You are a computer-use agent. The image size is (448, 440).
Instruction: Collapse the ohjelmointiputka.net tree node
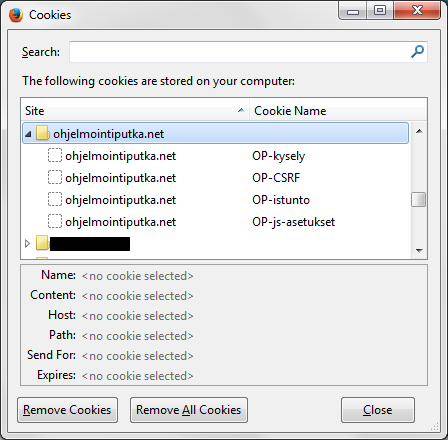tap(28, 134)
